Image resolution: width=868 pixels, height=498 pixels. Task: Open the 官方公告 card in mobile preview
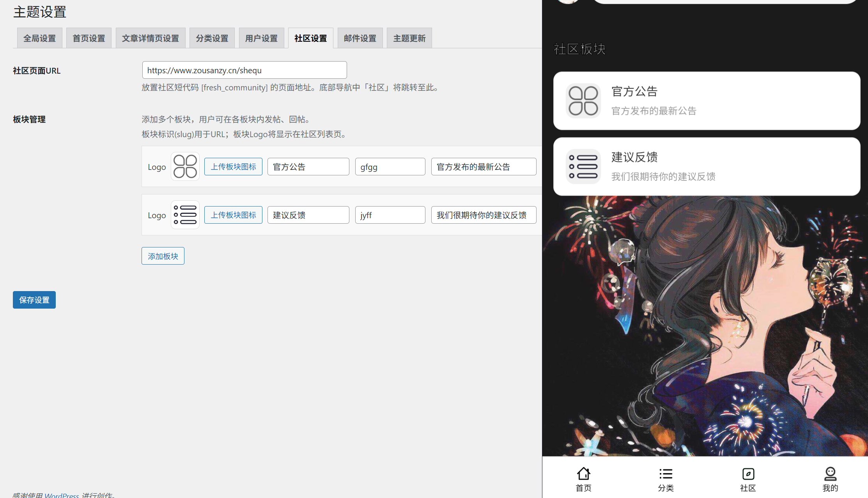click(x=707, y=101)
